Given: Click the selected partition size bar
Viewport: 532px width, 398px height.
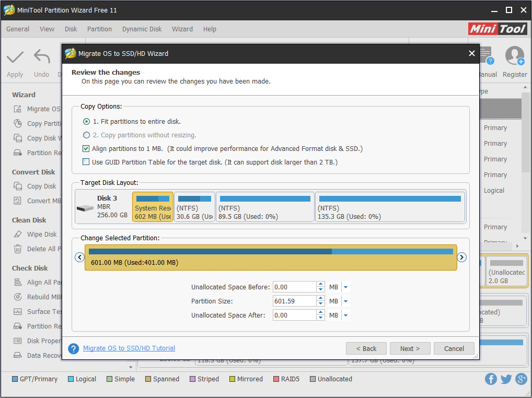Looking at the screenshot, I should pos(271,257).
